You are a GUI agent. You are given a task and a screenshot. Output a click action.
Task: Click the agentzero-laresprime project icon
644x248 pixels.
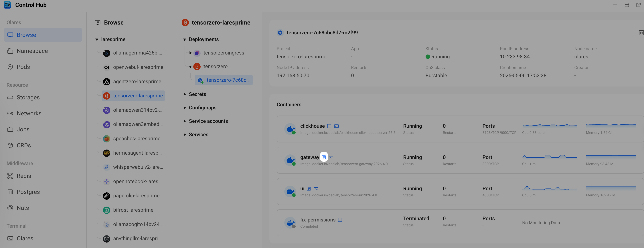[x=107, y=82]
